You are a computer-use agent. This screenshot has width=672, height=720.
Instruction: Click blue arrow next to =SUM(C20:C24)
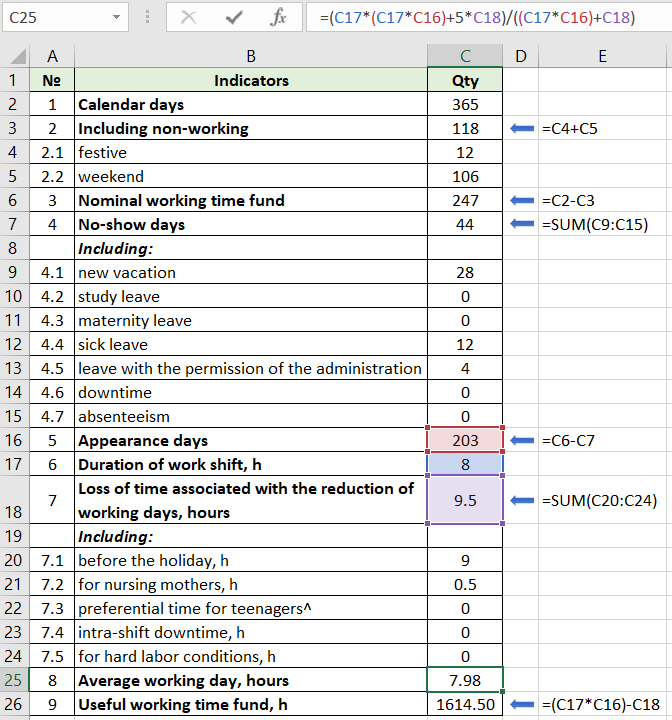[522, 501]
